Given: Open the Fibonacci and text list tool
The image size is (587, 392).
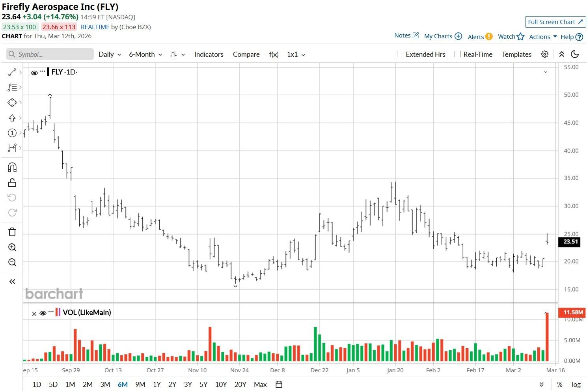Looking at the screenshot, I should [12, 88].
